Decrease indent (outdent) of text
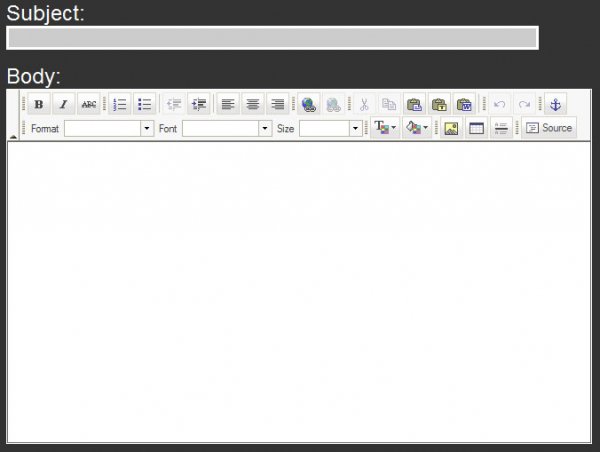Screen dimensions: 600x452 pos(174,104)
